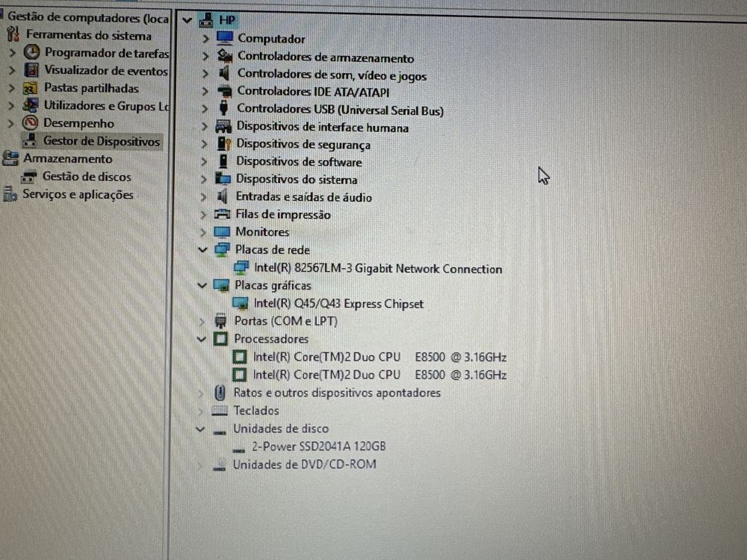Collapse the HP root node

click(187, 20)
